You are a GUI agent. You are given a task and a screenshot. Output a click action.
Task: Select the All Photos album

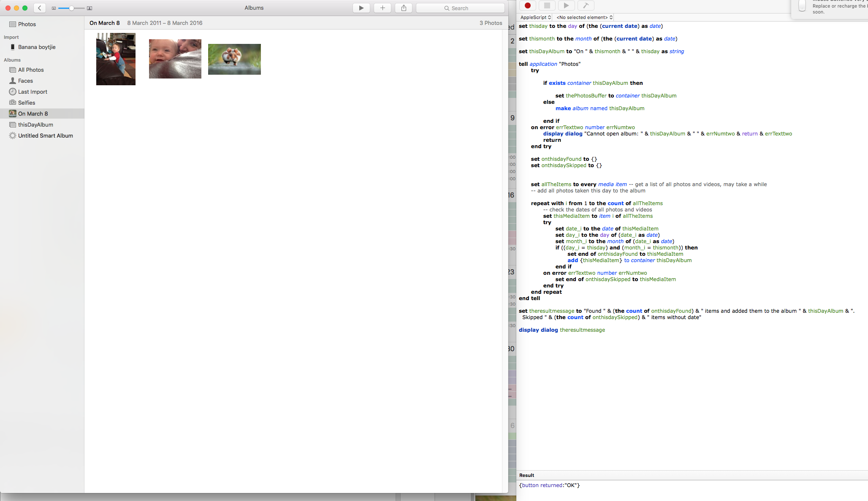[31, 70]
